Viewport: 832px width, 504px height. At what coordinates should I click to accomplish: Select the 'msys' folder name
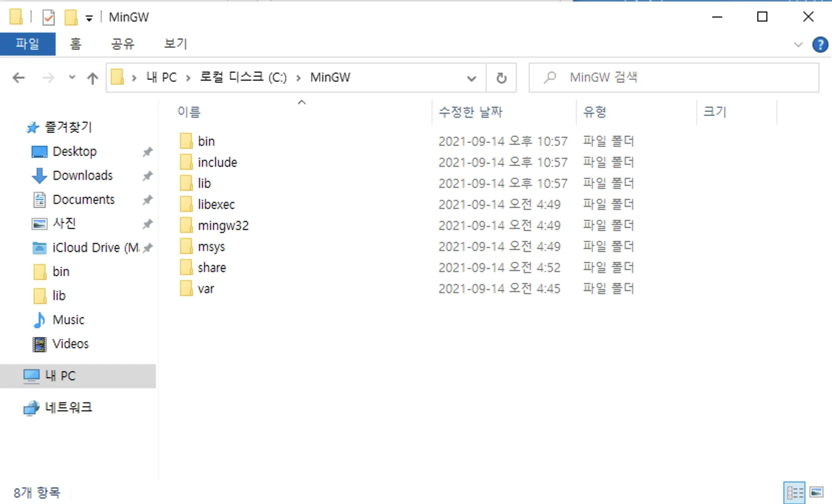coord(212,246)
